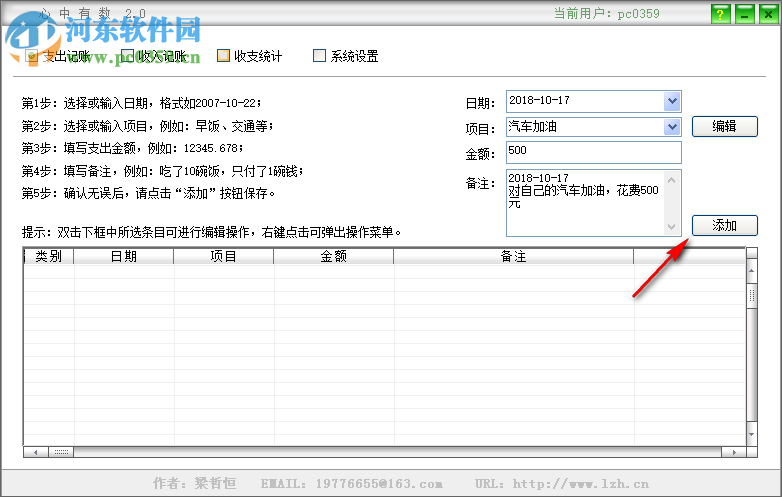The width and height of the screenshot is (782, 497).
Task: Open the green help question mark button
Action: [x=720, y=14]
